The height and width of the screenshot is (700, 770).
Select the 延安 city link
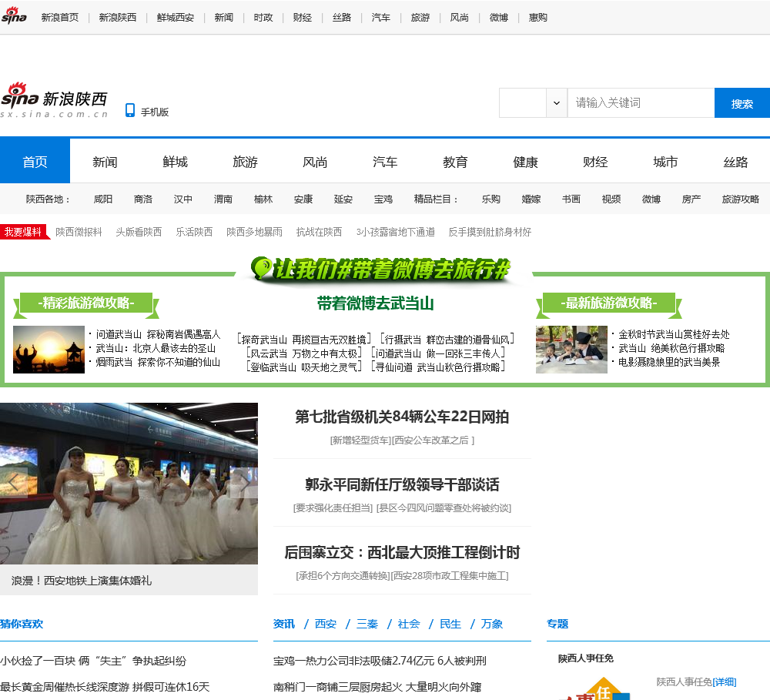point(343,199)
